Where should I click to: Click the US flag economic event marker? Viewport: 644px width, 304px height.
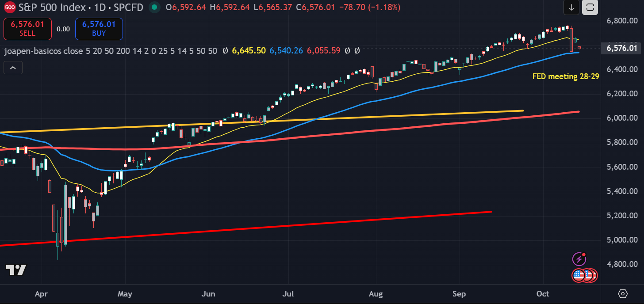579,275
